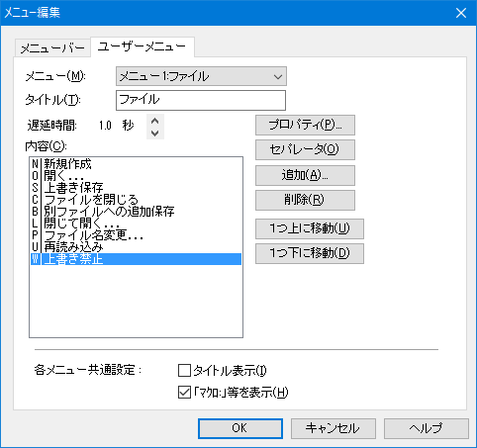
Task: Close the メニュー編集 dialog
Action: coord(461,13)
